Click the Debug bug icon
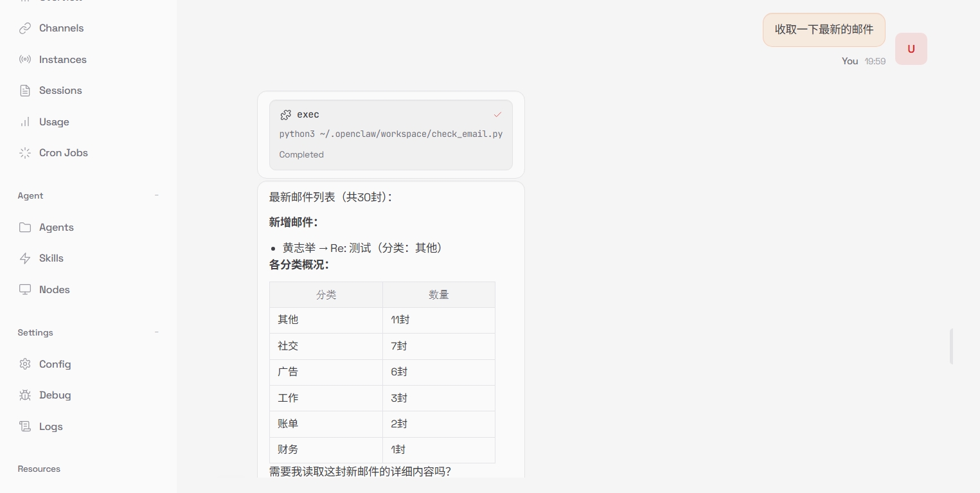This screenshot has height=493, width=980. click(x=25, y=395)
